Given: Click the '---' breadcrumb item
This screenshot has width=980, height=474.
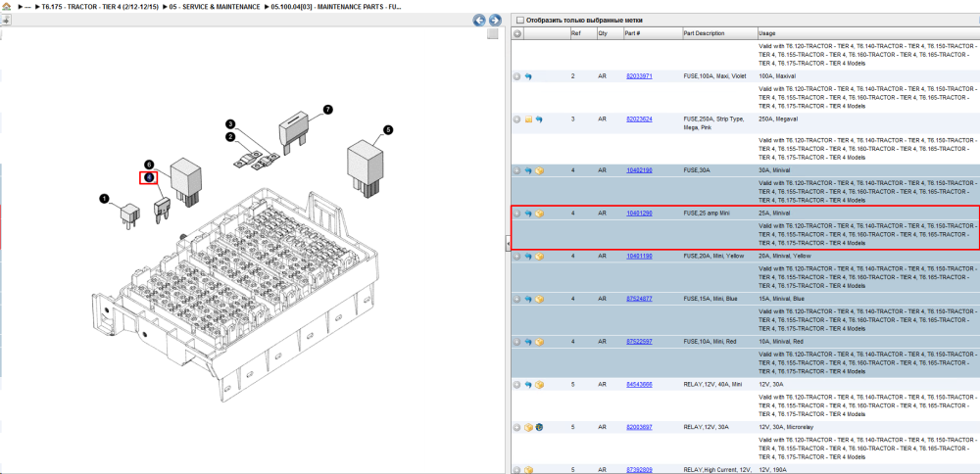Looking at the screenshot, I should point(27,6).
